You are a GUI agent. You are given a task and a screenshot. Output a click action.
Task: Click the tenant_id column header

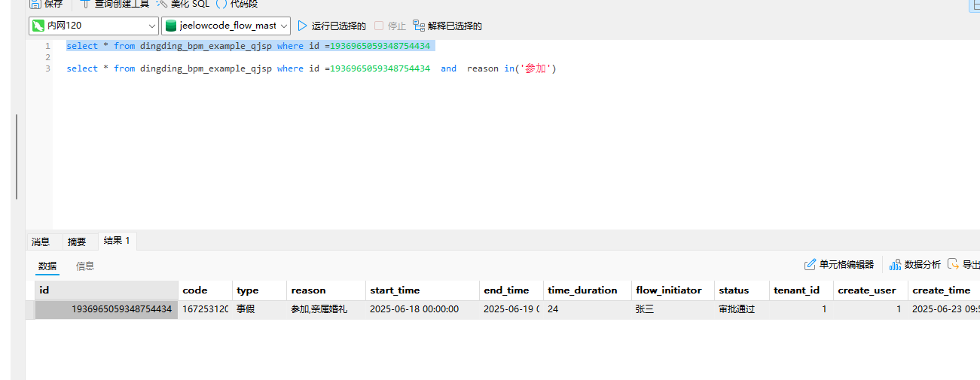pyautogui.click(x=801, y=290)
